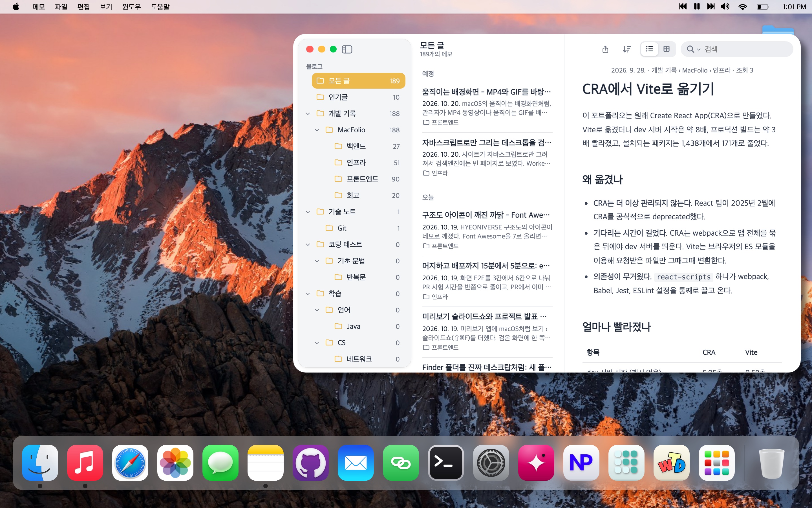Launch Safari from the dock

tap(130, 463)
